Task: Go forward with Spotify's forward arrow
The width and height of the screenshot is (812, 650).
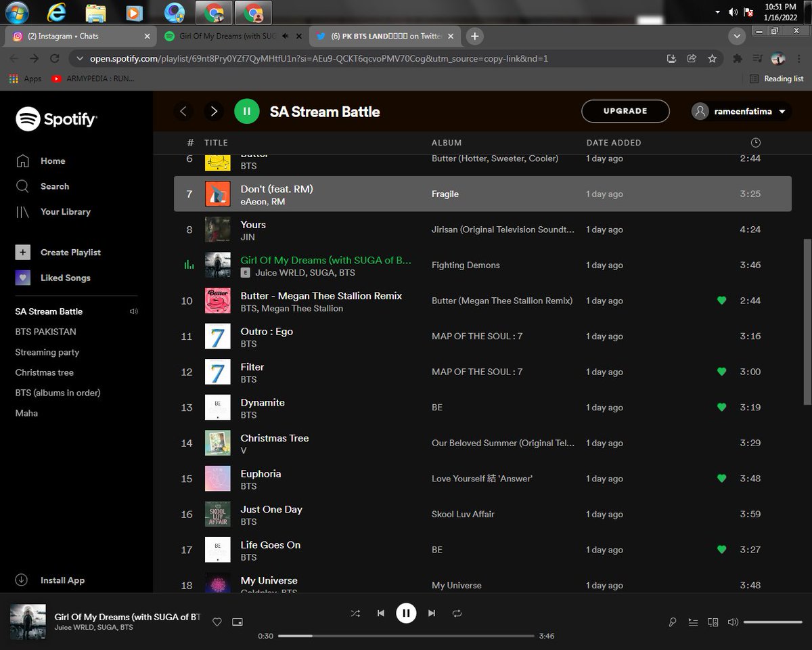Action: click(214, 111)
